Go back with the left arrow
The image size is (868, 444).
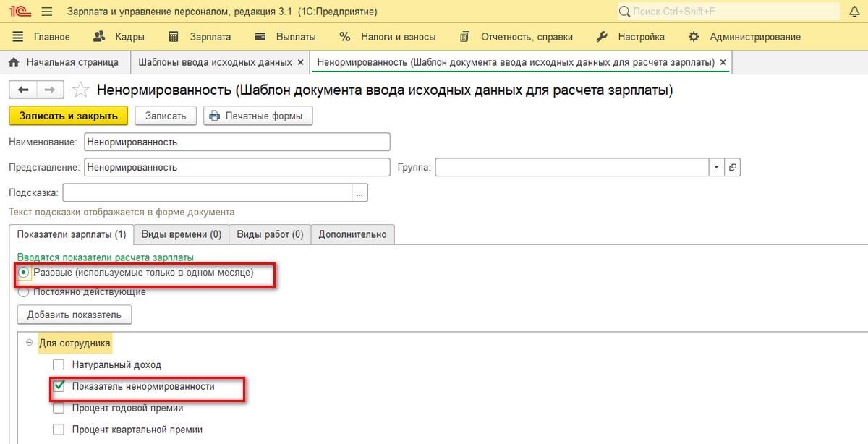[23, 90]
